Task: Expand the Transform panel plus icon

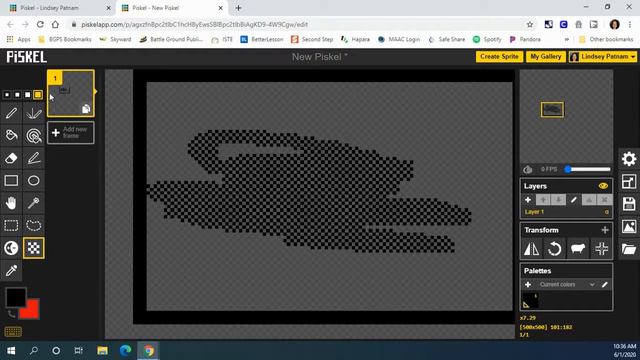Action: 605,230
